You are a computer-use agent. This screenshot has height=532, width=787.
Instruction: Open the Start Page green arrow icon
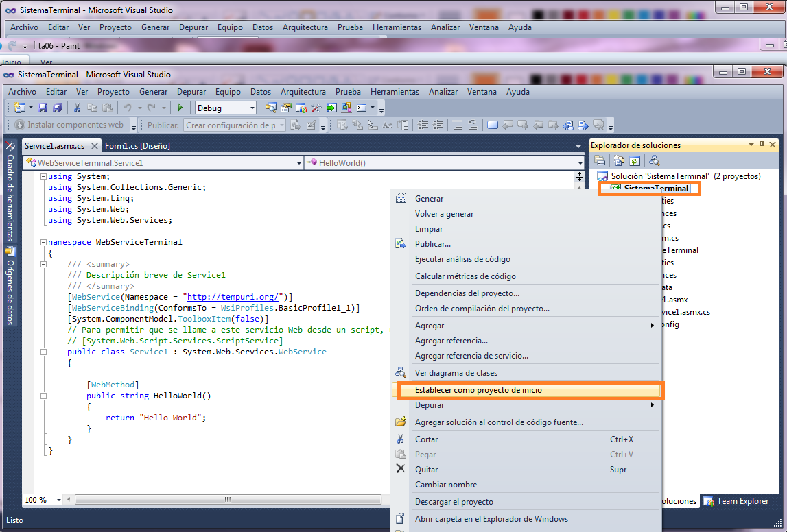(x=331, y=108)
